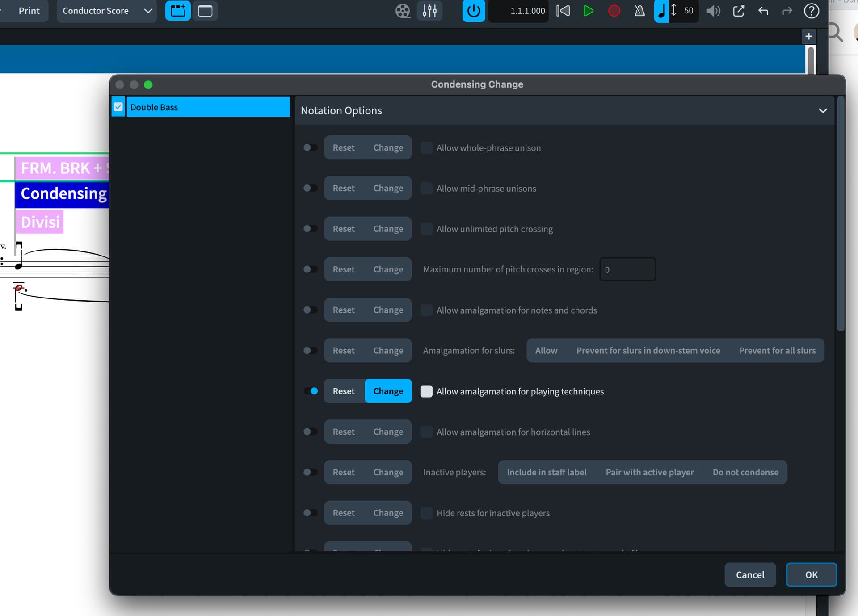The height and width of the screenshot is (616, 858).
Task: Click dialog vertical scrollbar thumb
Action: coord(841,214)
